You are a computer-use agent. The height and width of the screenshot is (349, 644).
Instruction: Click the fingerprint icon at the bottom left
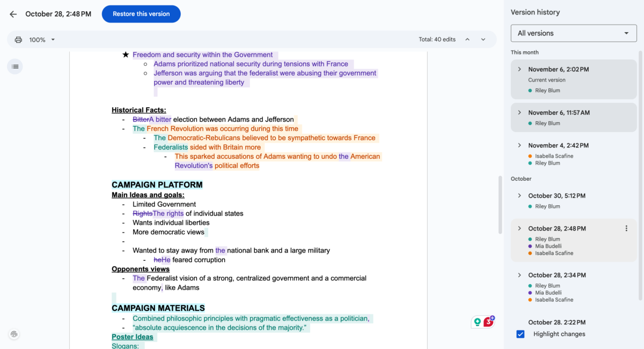[14, 334]
